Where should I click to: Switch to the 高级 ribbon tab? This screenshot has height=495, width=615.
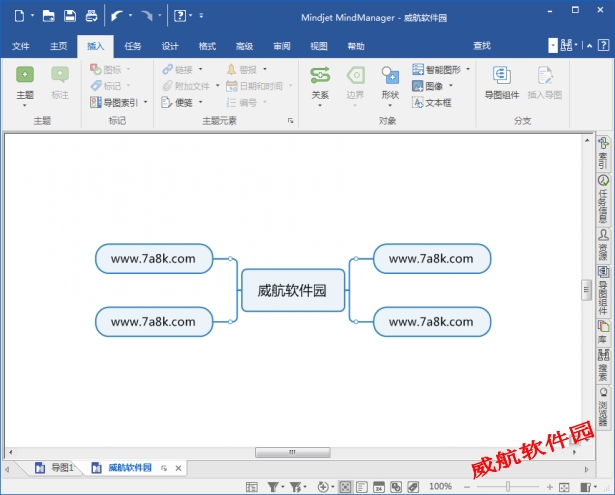[x=244, y=46]
